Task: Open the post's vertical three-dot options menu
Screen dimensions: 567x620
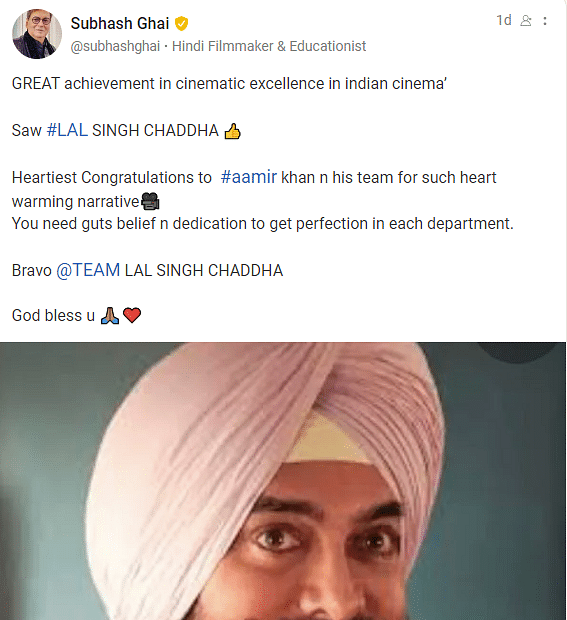Action: (x=545, y=21)
